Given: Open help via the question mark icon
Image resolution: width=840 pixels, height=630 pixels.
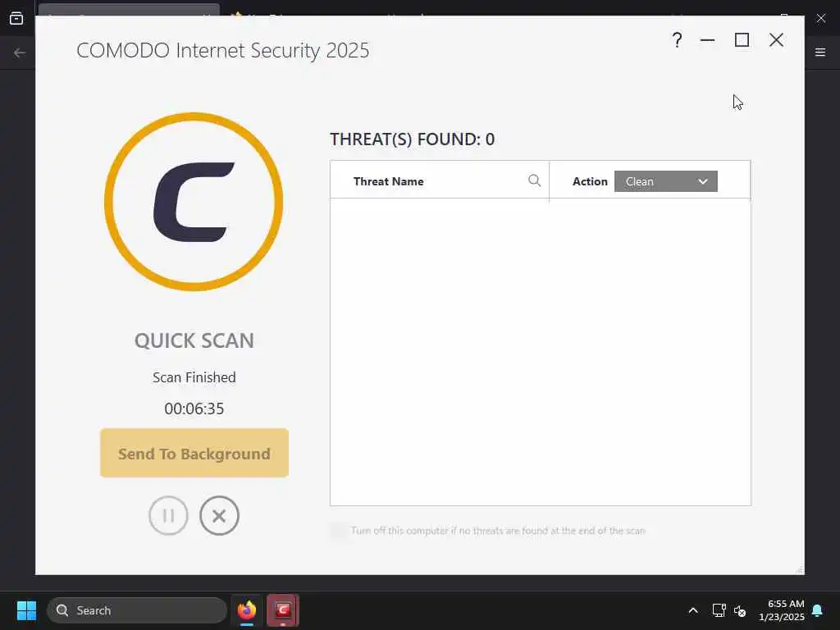Looking at the screenshot, I should click(x=677, y=40).
